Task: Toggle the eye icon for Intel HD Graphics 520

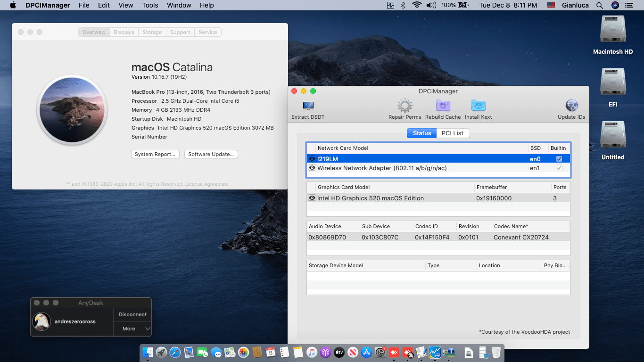Action: coord(312,198)
